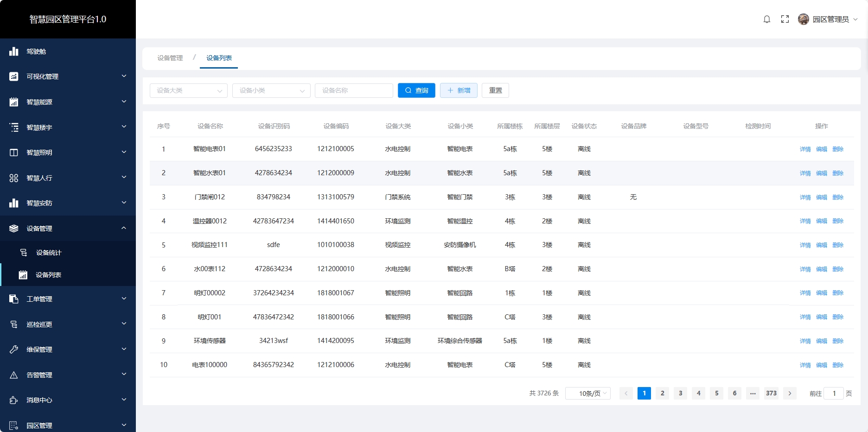Go to page 2

(662, 393)
